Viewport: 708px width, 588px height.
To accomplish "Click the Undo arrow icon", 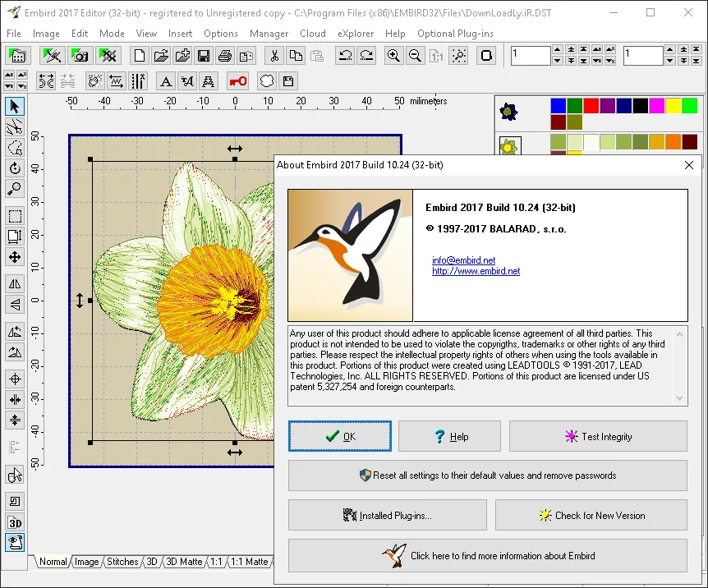I will 346,56.
